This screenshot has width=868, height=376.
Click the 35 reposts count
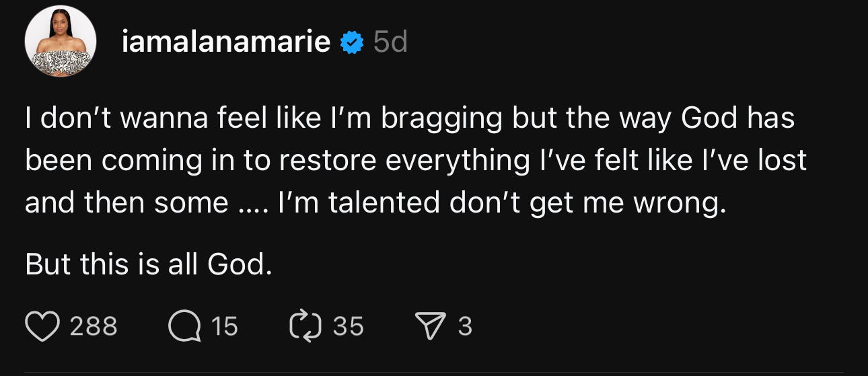point(349,327)
